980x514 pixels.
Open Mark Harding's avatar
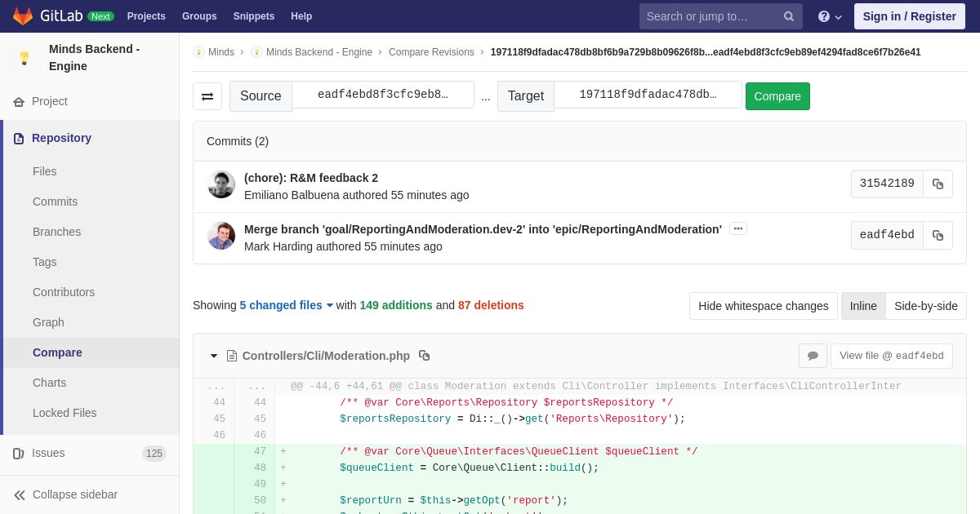point(221,236)
